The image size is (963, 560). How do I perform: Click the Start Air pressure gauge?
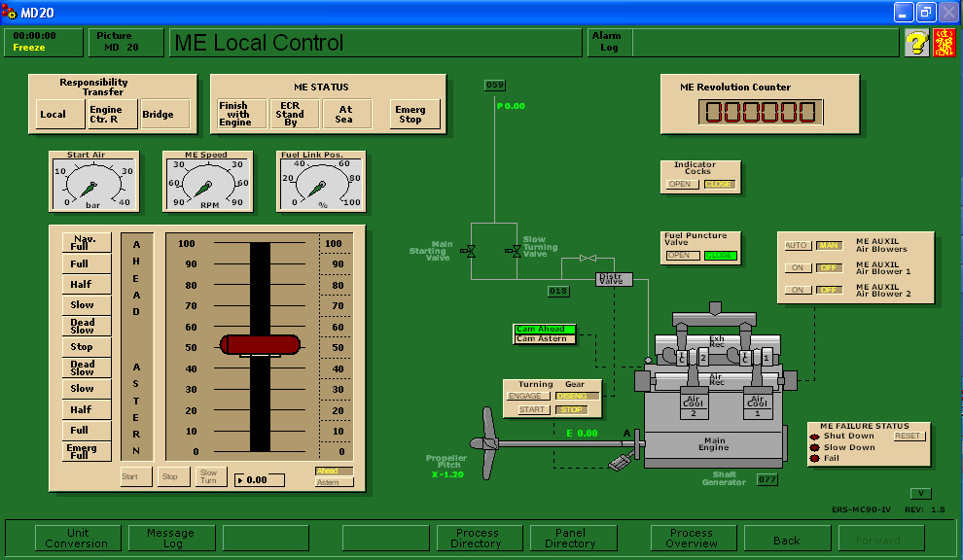click(x=93, y=181)
